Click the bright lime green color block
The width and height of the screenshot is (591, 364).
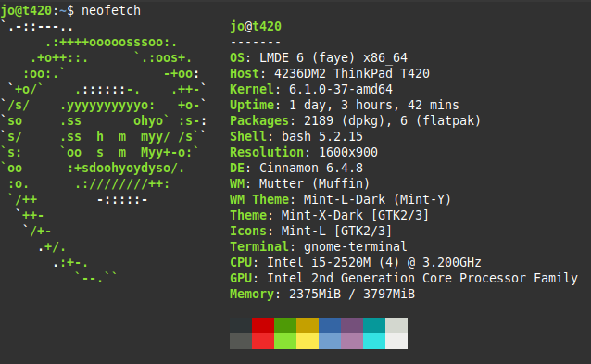point(285,342)
